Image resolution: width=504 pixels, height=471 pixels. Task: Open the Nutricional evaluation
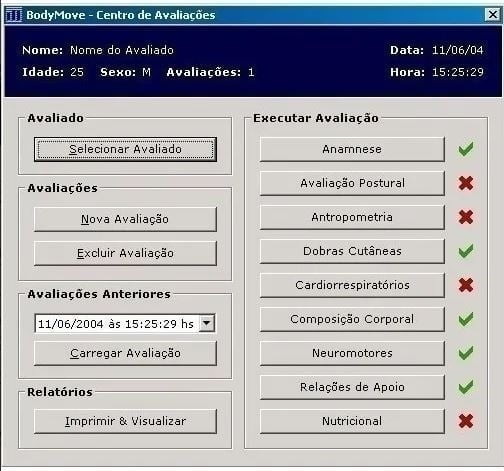click(352, 421)
